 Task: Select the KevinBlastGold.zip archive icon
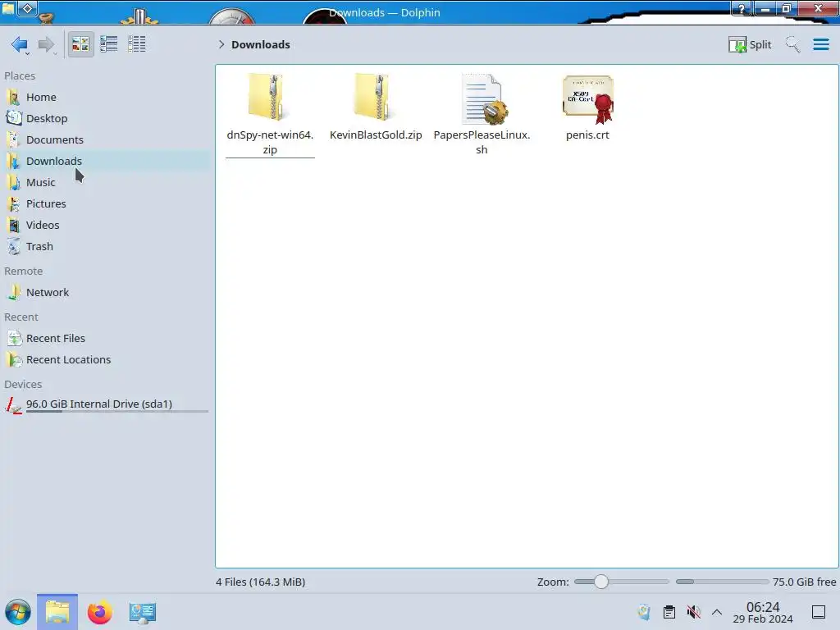(x=376, y=97)
